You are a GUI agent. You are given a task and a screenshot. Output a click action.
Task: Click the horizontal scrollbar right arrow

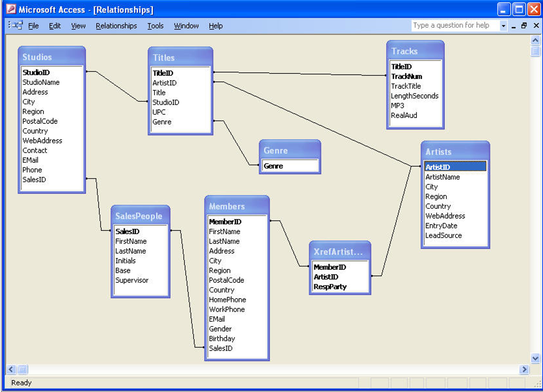pos(524,369)
